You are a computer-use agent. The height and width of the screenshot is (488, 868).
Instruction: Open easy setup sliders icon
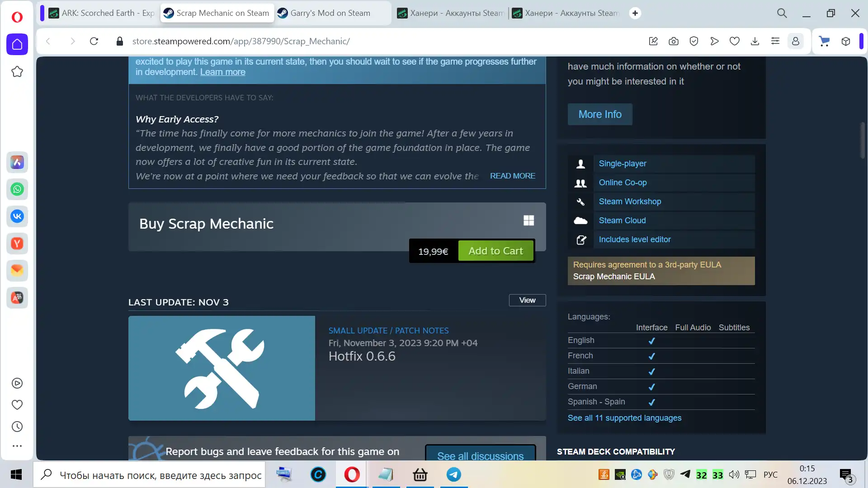[x=775, y=41]
